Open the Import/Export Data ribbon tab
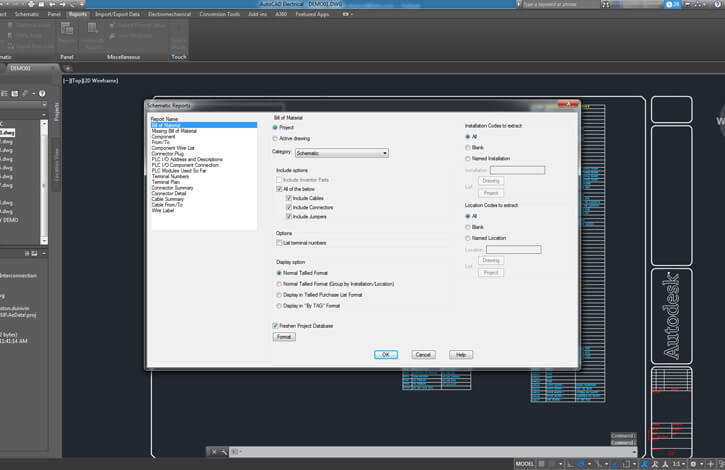Screen dimensions: 725x470 (117, 14)
